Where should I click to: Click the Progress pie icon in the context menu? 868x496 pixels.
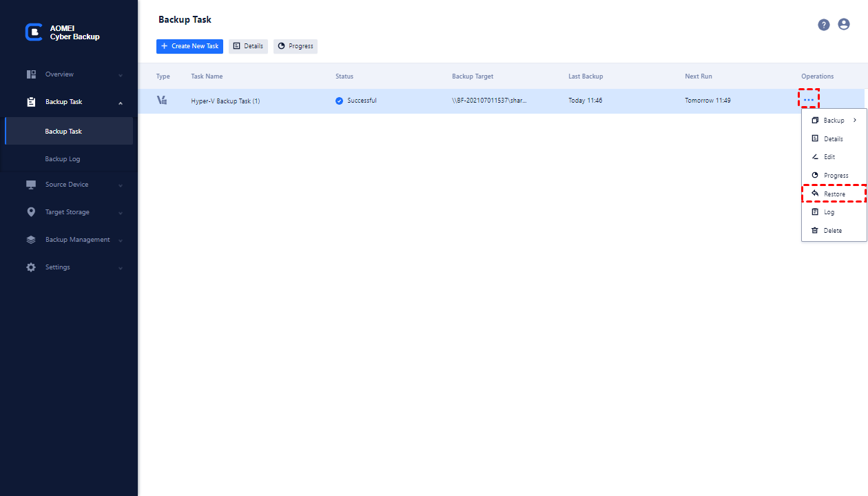[815, 176]
